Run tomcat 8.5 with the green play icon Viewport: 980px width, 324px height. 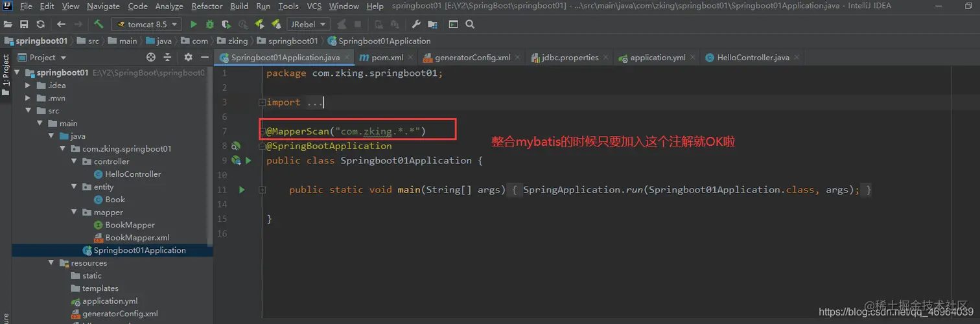pyautogui.click(x=193, y=24)
